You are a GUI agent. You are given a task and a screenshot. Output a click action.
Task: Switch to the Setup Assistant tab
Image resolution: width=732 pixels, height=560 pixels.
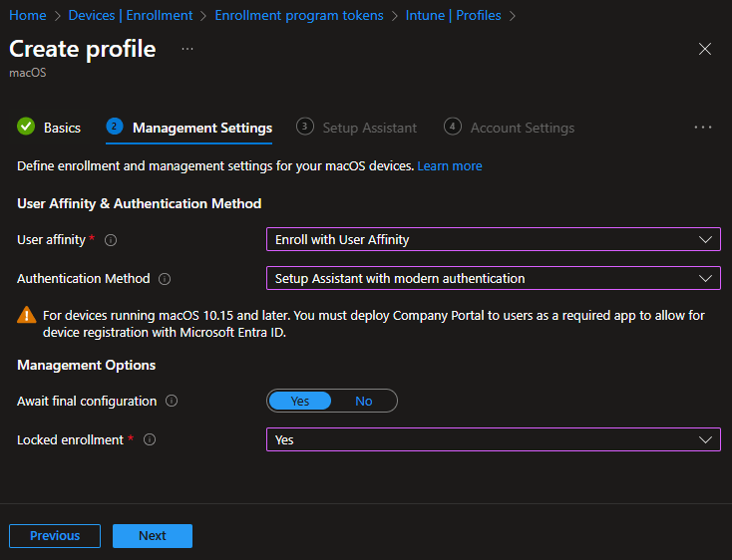(369, 128)
